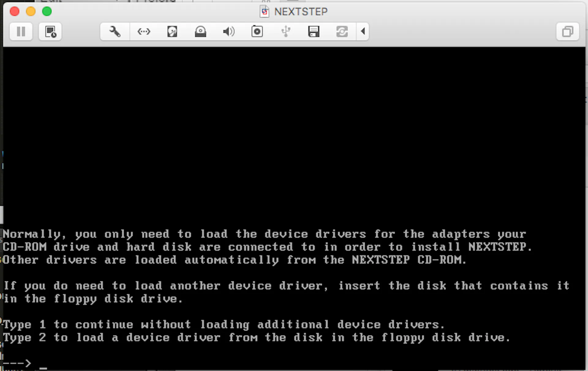Click the CD/DVD drive icon
This screenshot has height=371, width=588.
pyautogui.click(x=200, y=31)
